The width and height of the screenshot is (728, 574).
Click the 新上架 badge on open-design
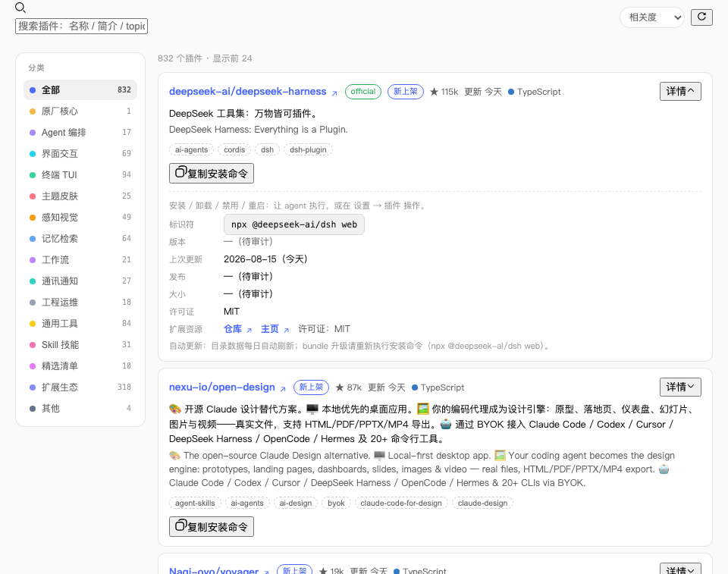pos(311,387)
